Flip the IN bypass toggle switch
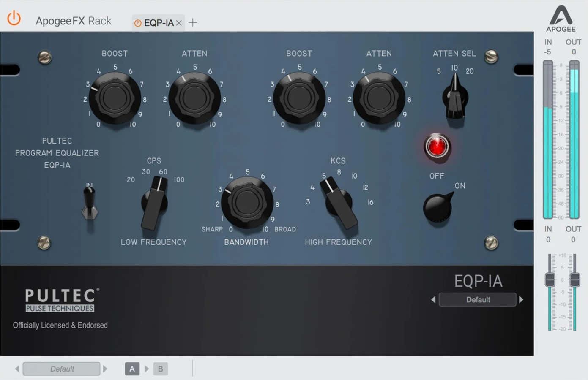 (90, 203)
